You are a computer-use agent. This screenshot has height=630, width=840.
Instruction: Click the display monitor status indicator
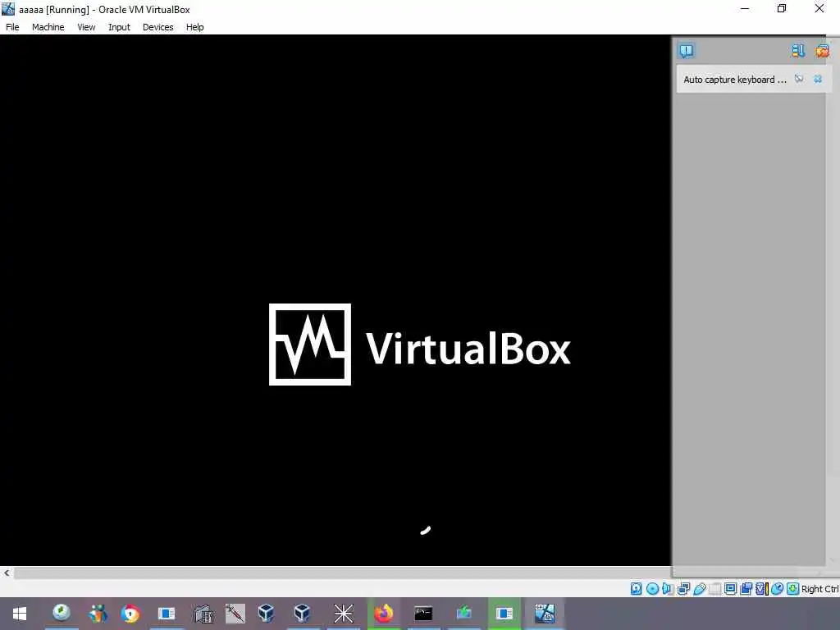[730, 589]
